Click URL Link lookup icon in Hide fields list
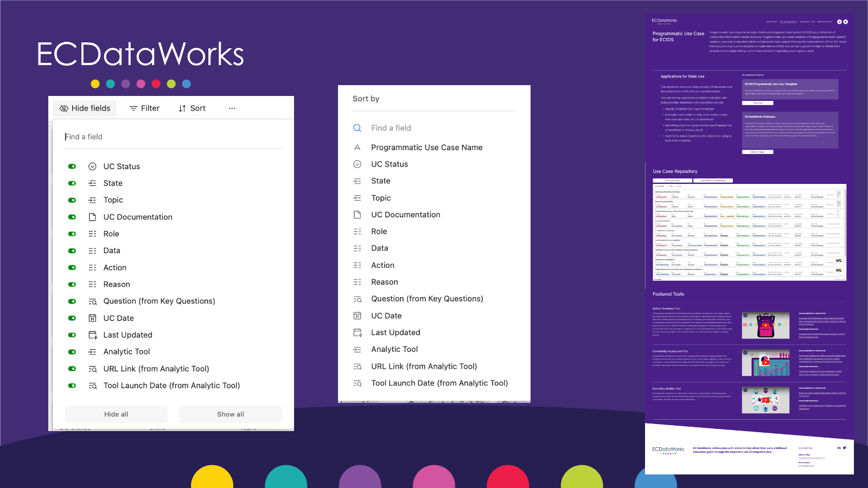Viewport: 868px width, 488px height. [92, 369]
